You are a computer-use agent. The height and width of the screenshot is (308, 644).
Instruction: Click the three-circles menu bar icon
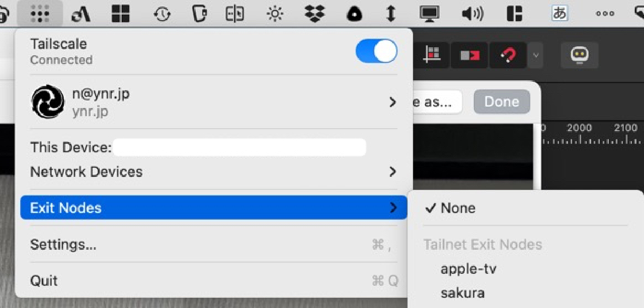605,14
